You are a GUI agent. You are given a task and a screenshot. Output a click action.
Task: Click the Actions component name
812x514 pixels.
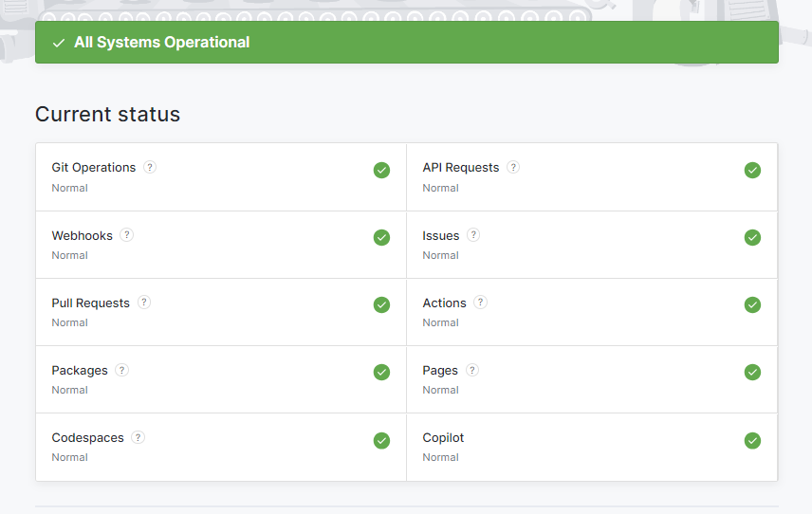click(444, 303)
